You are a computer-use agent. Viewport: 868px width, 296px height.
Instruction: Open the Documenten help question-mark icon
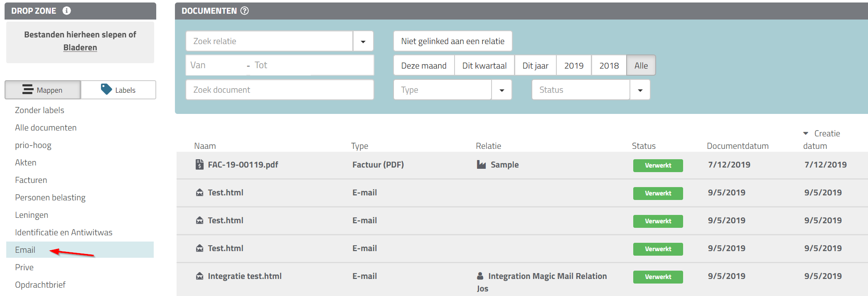(245, 11)
